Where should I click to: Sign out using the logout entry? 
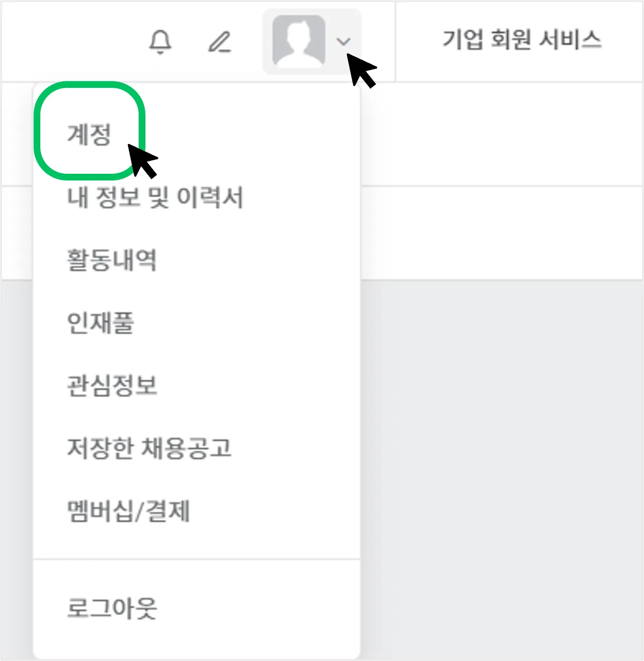tap(111, 608)
